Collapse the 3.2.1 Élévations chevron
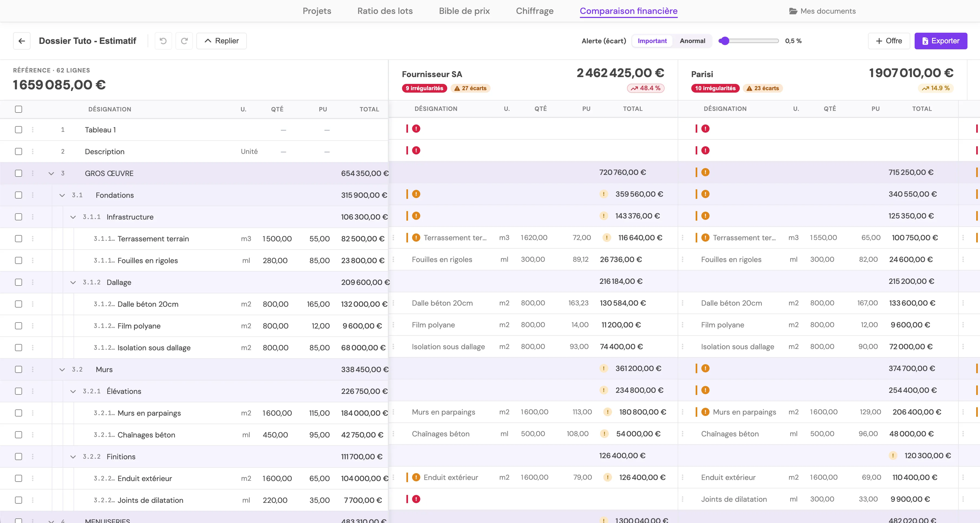The width and height of the screenshot is (980, 523). pyautogui.click(x=73, y=391)
